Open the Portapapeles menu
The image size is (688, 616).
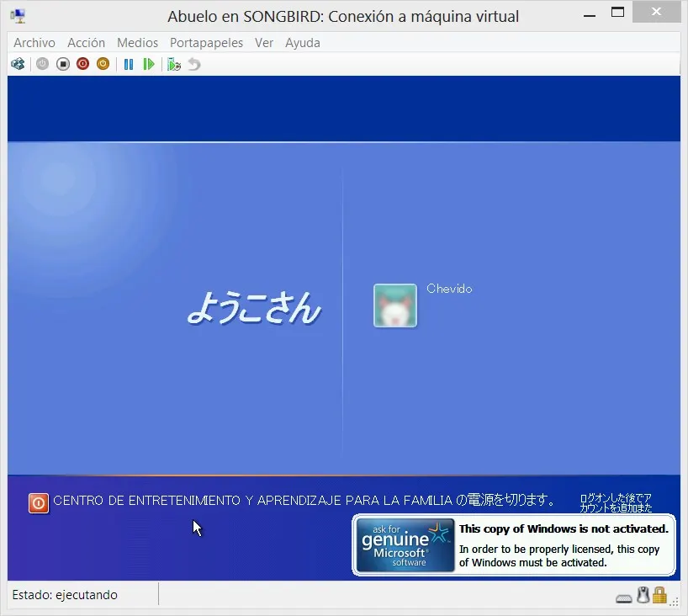coord(206,42)
